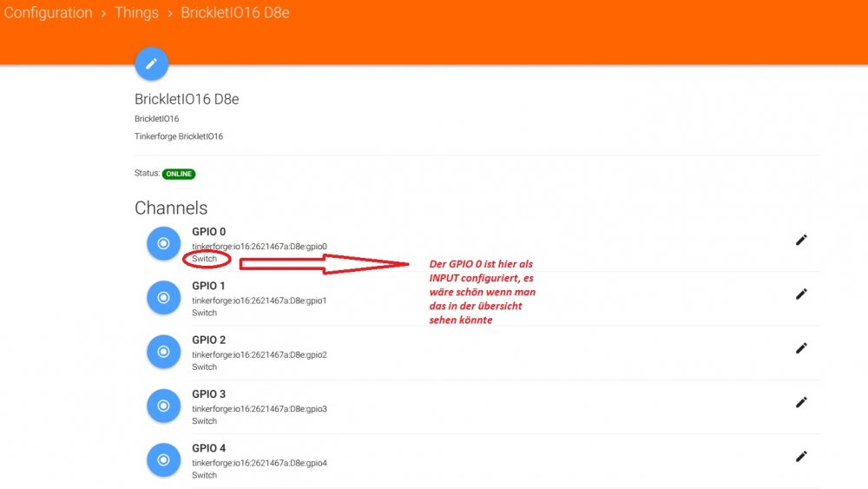Viewport: 868px width, 489px height.
Task: Click the Channels section heading
Action: coord(171,208)
